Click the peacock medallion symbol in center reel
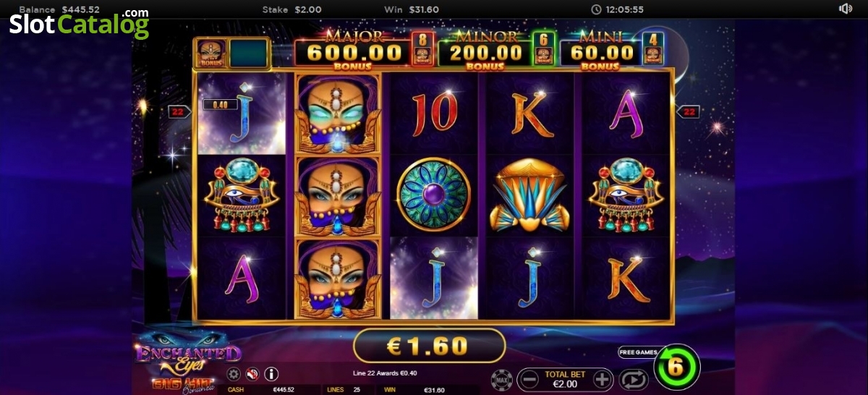This screenshot has height=395, width=868. (x=433, y=195)
